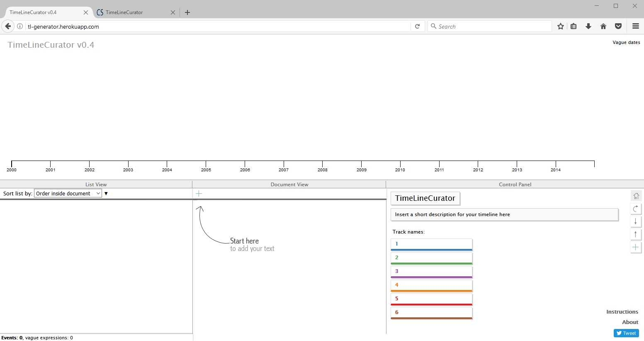
Task: Open the browser downloads arrow icon
Action: point(588,27)
